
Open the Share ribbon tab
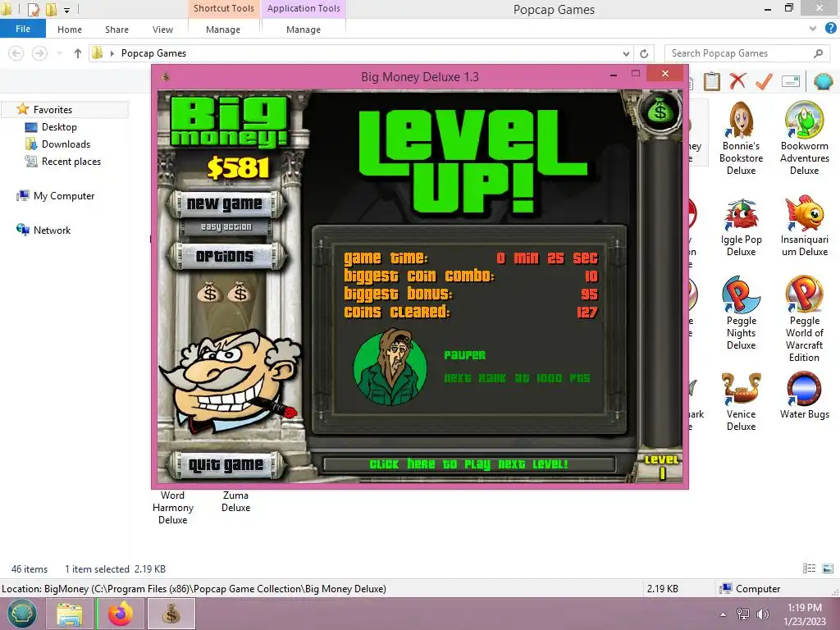[116, 30]
